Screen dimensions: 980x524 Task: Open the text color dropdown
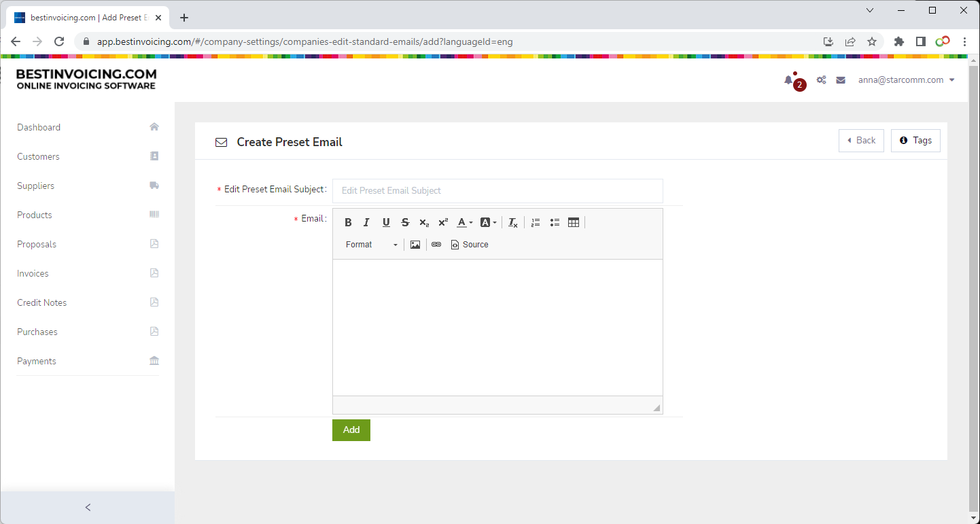coord(465,223)
